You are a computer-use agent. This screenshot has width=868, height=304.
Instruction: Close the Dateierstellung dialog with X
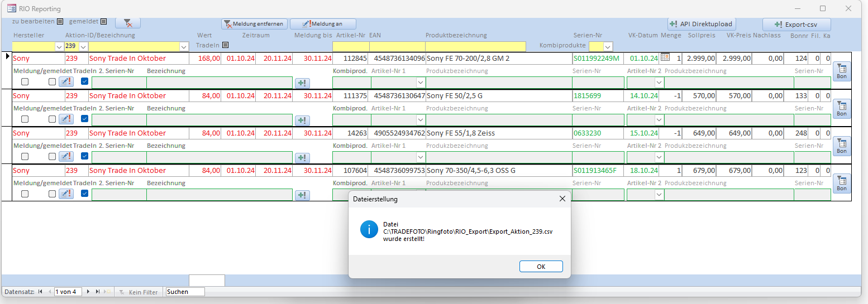562,199
